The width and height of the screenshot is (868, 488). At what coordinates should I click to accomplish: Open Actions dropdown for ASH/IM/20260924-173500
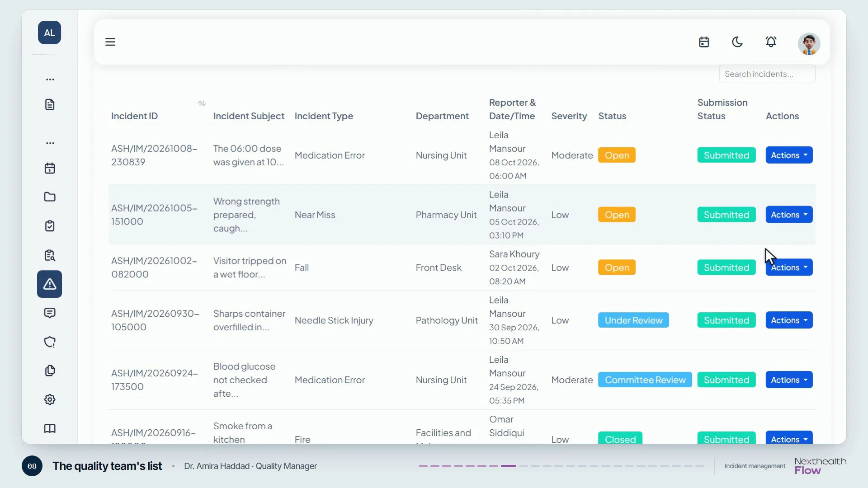coord(789,380)
